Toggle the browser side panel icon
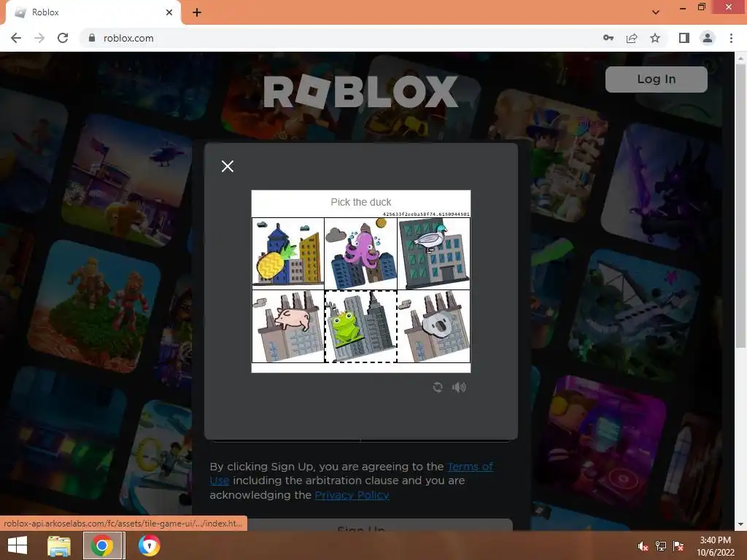The image size is (747, 560). pos(684,38)
